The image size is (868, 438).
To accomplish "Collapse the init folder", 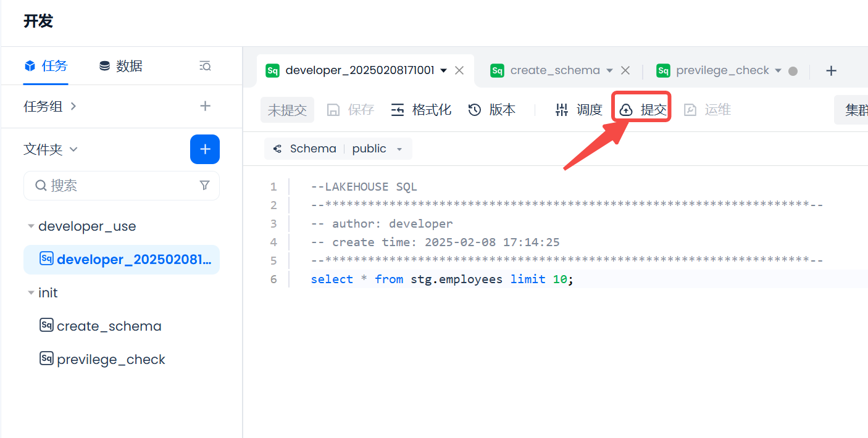I will [x=31, y=293].
